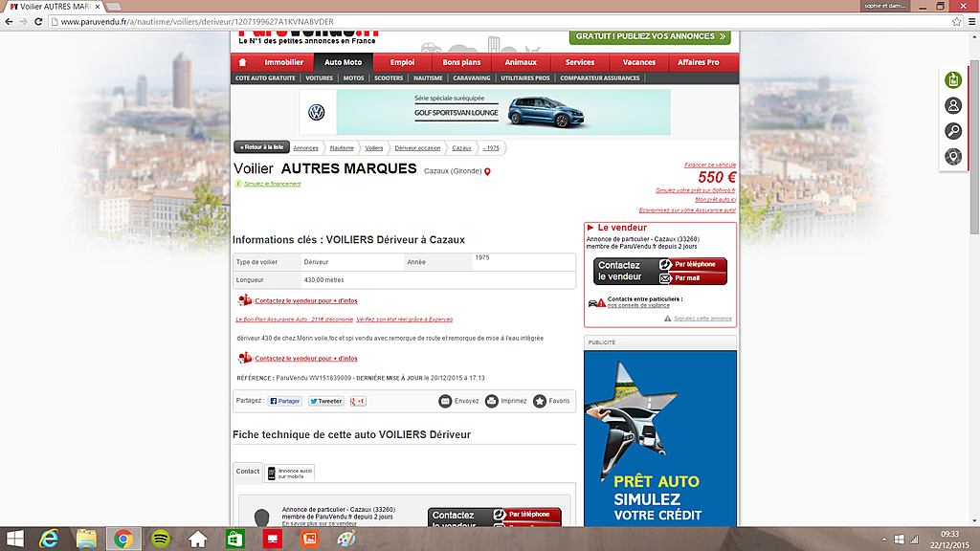Open the Chrome menu icon
Viewport: 980px width, 551px height.
pos(972,22)
